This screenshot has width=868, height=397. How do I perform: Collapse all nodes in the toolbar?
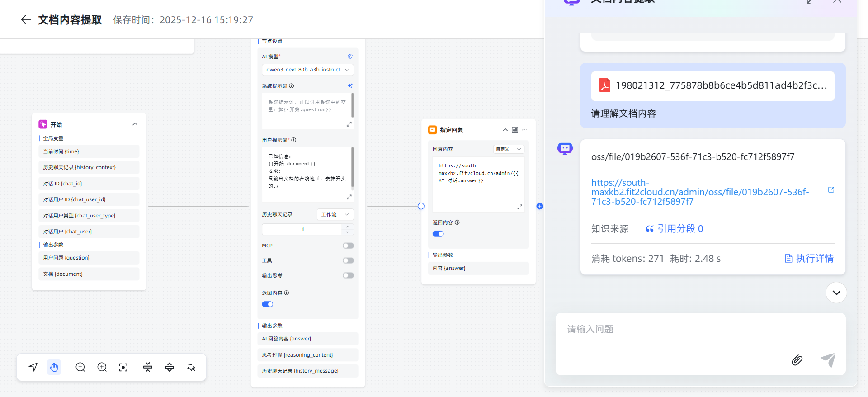[148, 367]
